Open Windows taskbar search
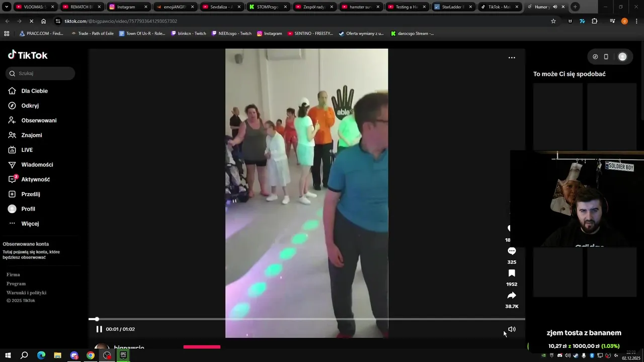 [24, 355]
